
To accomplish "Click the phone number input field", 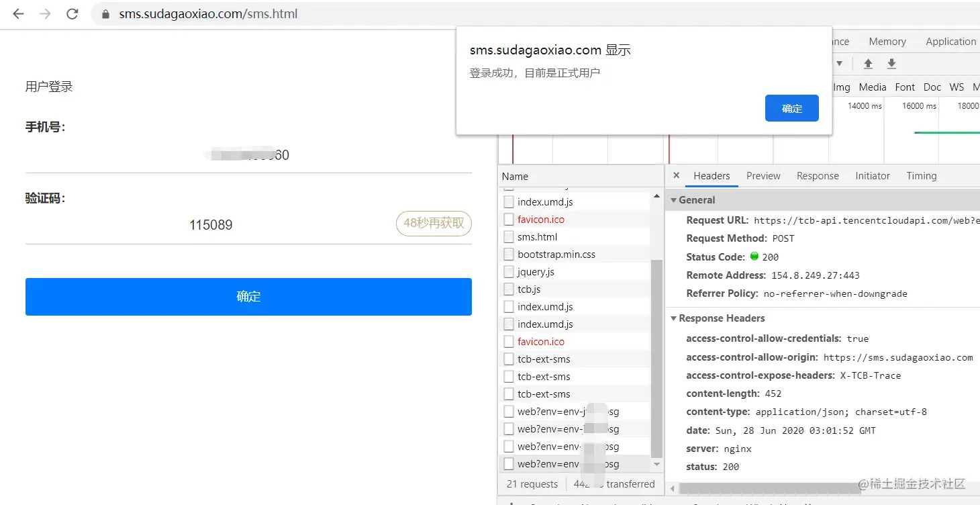I will (x=248, y=155).
